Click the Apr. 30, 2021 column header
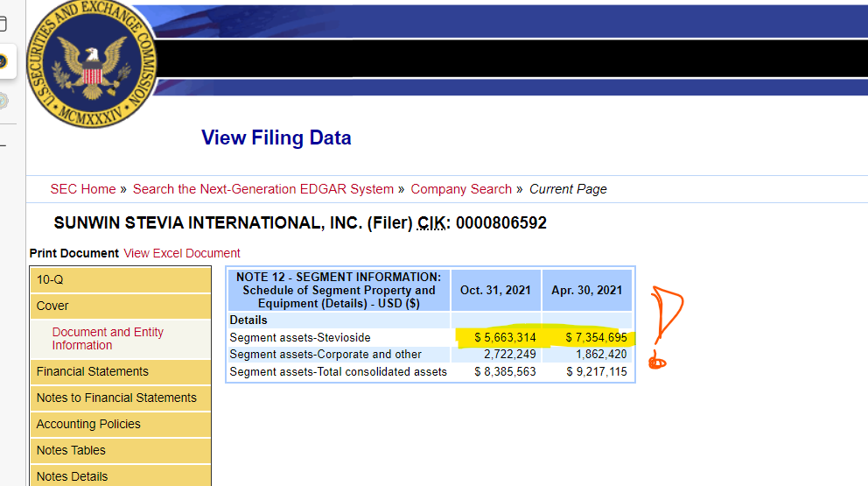 [587, 291]
